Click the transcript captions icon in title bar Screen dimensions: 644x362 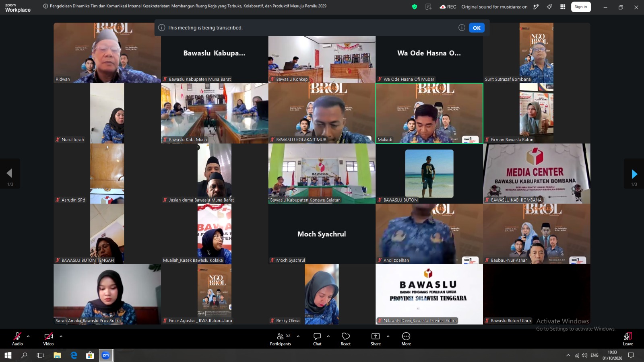[428, 7]
